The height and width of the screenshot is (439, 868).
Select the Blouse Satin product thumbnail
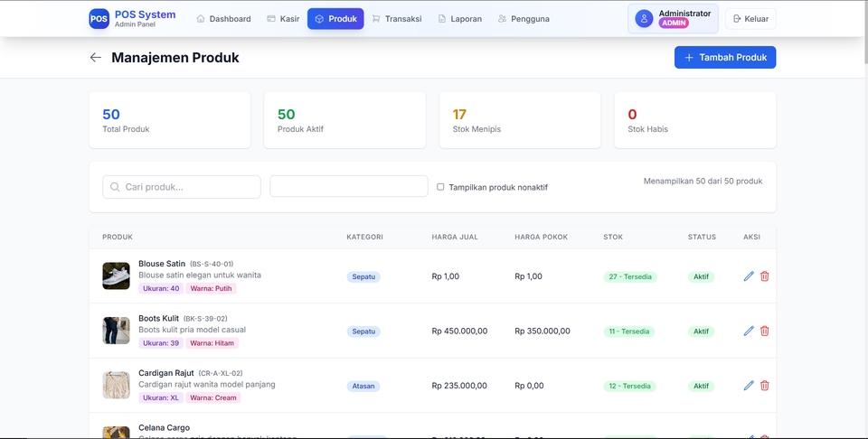tap(116, 276)
